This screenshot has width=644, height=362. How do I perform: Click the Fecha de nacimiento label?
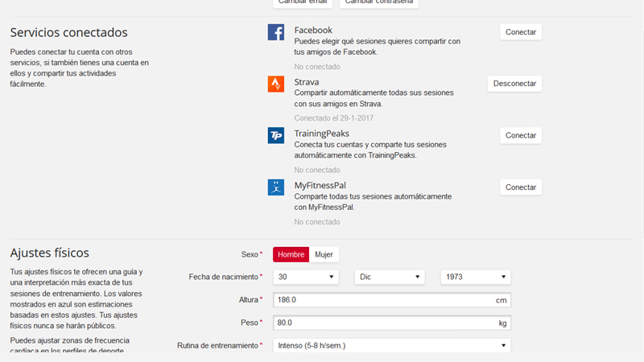tap(224, 277)
